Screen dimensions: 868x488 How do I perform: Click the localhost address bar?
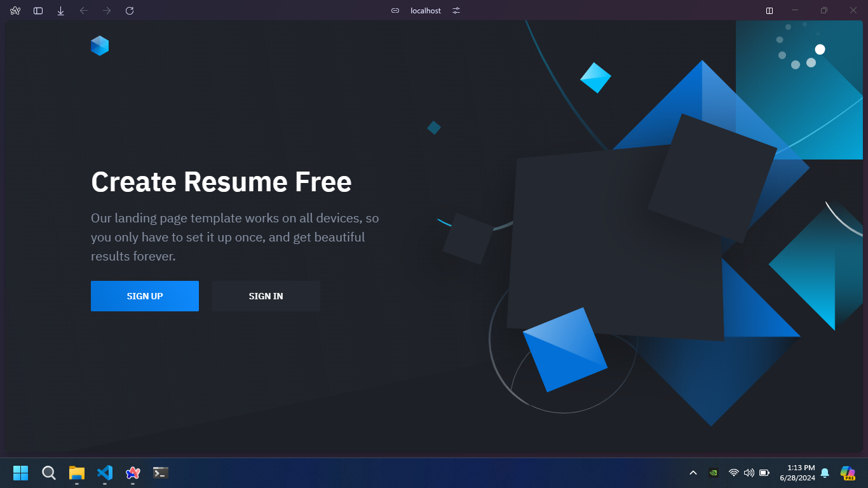coord(426,11)
